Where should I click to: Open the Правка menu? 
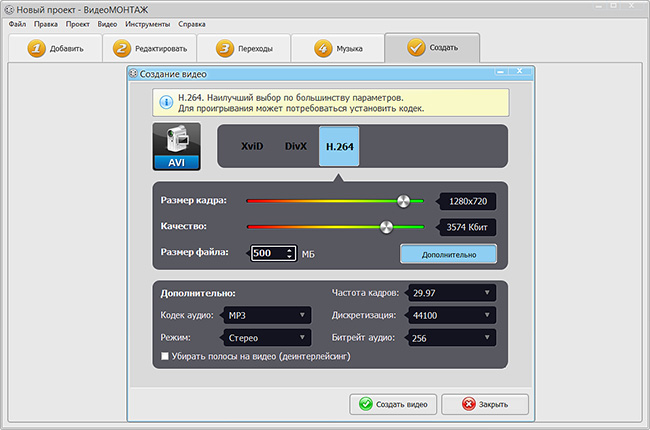pyautogui.click(x=46, y=24)
